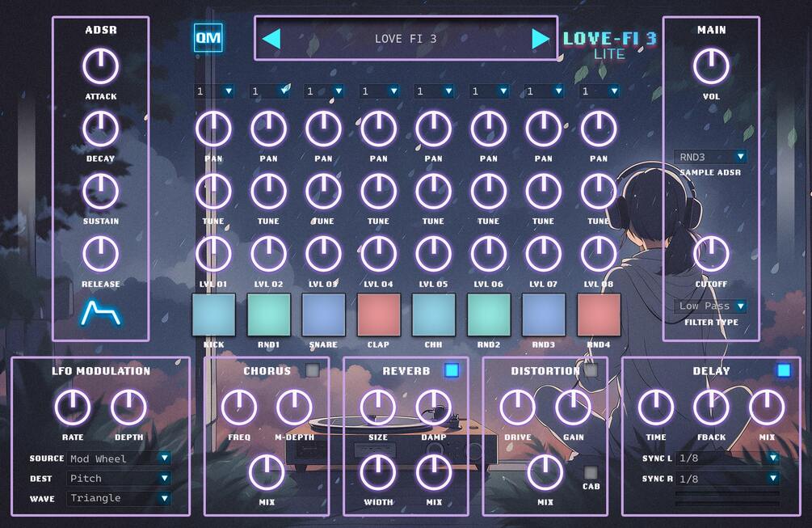Trigger the RND2 pad
This screenshot has width=812, height=528.
click(x=489, y=315)
